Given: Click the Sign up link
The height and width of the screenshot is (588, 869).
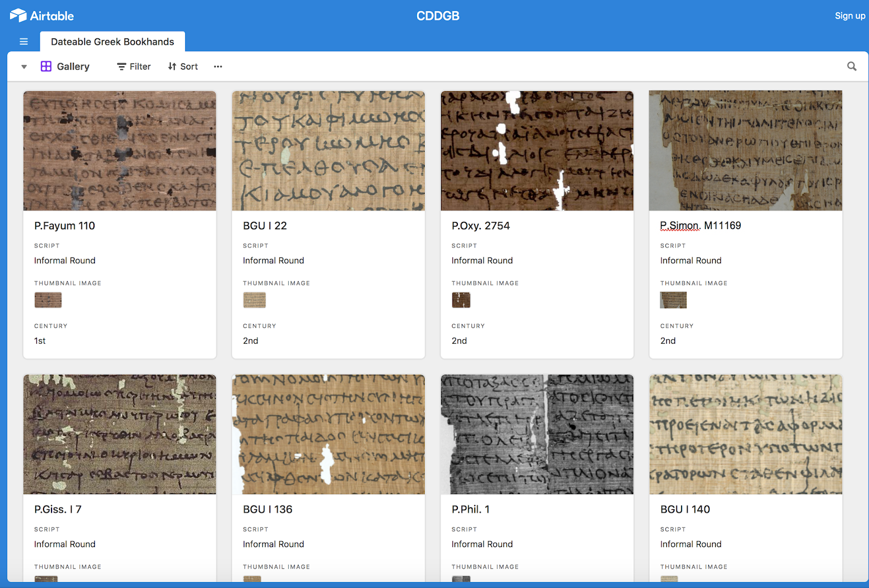Looking at the screenshot, I should (x=850, y=16).
